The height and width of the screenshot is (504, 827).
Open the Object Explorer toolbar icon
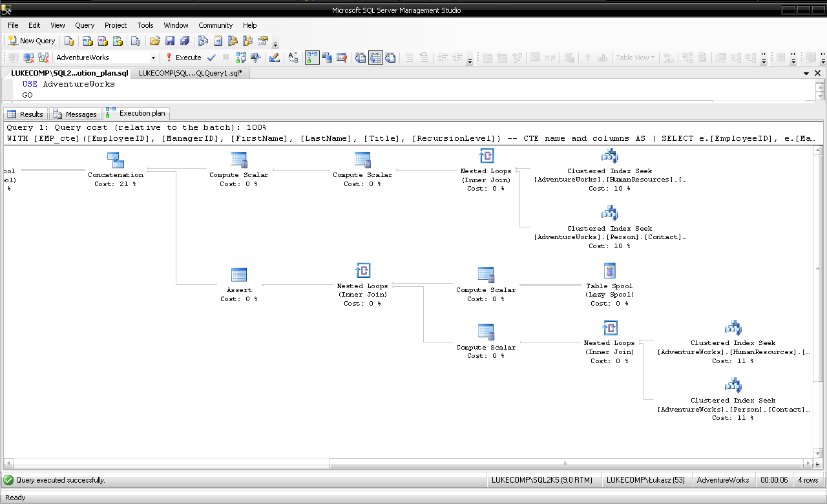tap(233, 41)
